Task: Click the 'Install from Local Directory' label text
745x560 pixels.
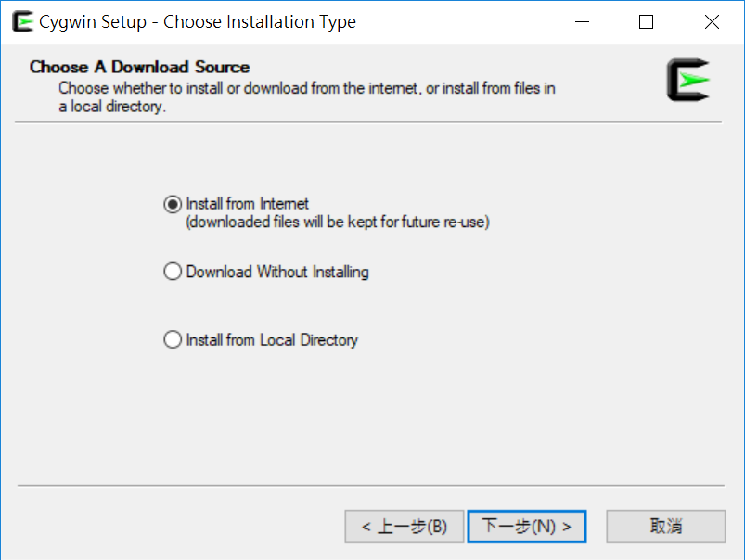Action: pyautogui.click(x=272, y=340)
